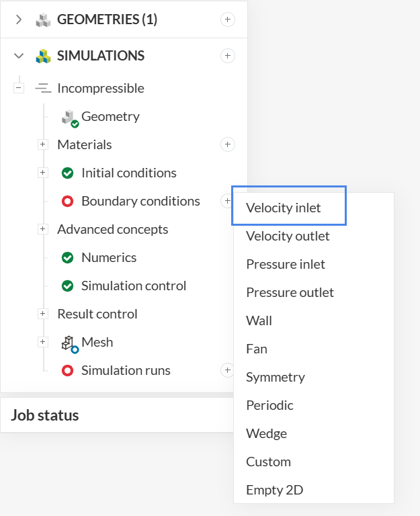The height and width of the screenshot is (516, 420).
Task: Open Simulation control in the tree
Action: (133, 286)
